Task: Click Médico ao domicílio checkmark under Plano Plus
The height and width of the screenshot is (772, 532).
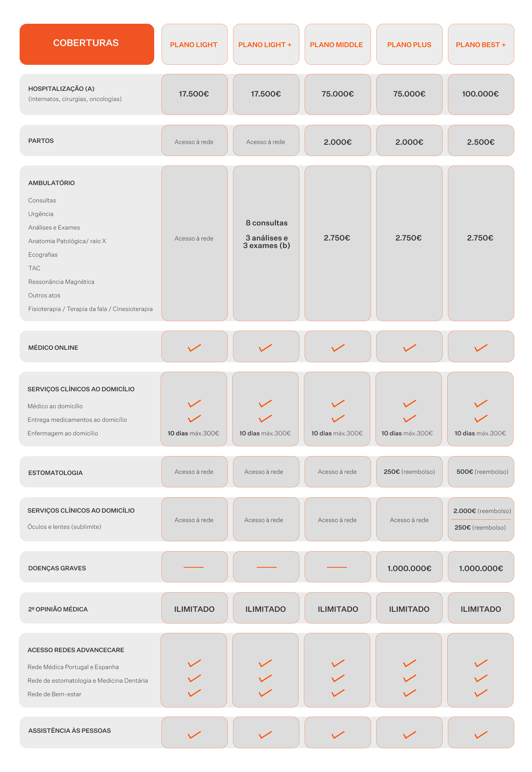Action: 409,403
